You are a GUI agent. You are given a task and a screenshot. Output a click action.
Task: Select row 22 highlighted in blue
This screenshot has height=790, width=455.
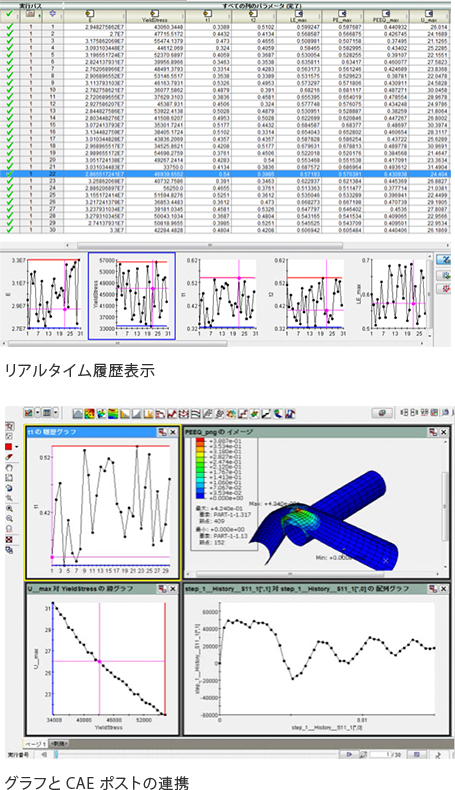[x=226, y=173]
